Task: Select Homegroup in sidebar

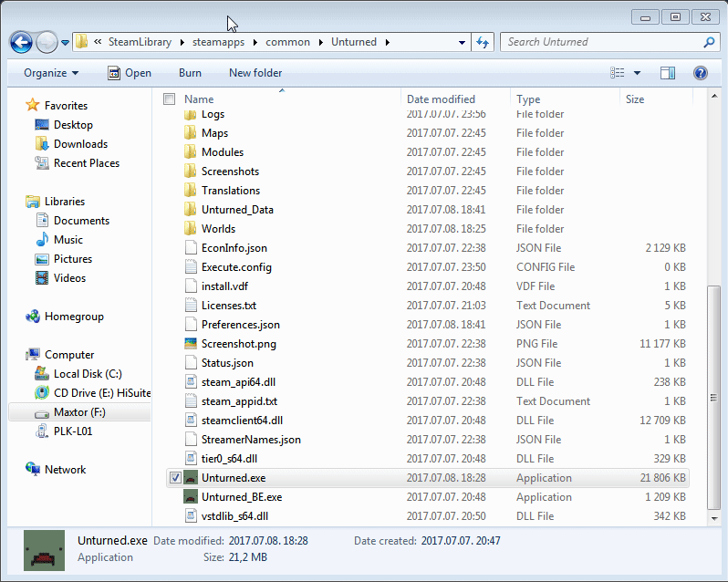Action: tap(74, 317)
